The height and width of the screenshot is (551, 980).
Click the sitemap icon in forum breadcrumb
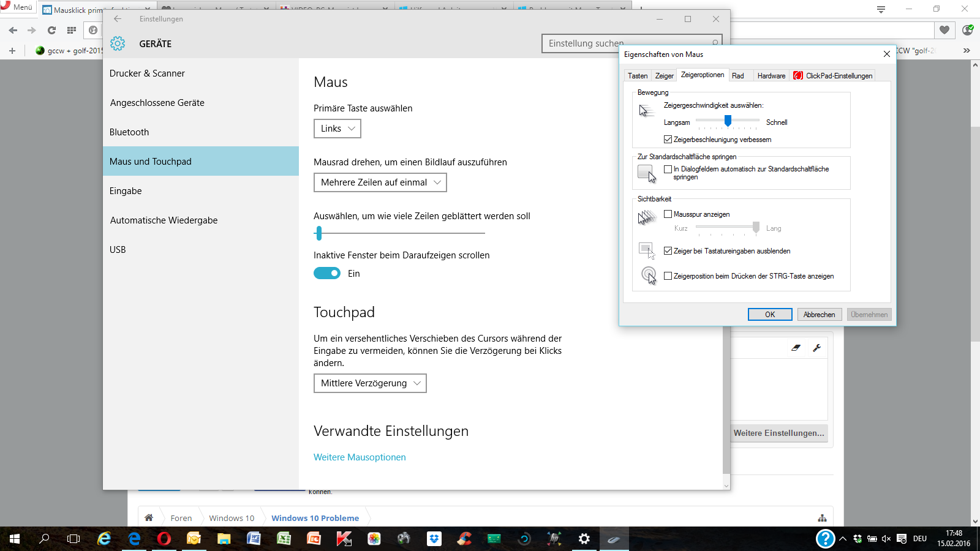click(x=822, y=518)
